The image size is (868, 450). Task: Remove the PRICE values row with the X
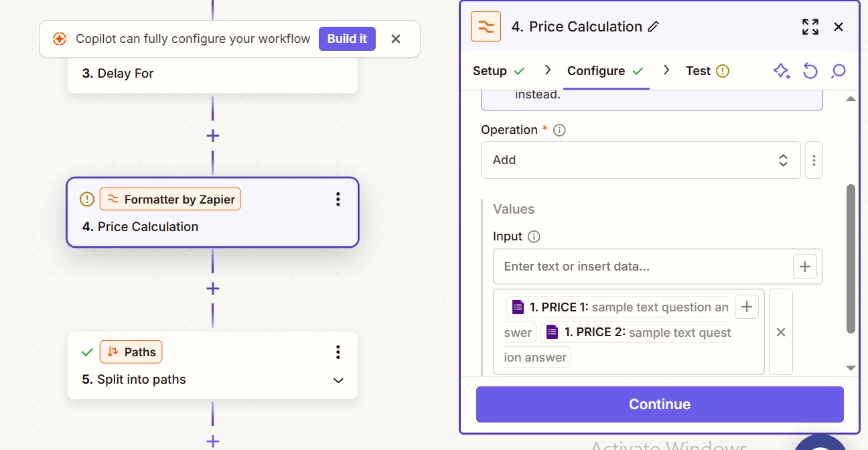[780, 332]
